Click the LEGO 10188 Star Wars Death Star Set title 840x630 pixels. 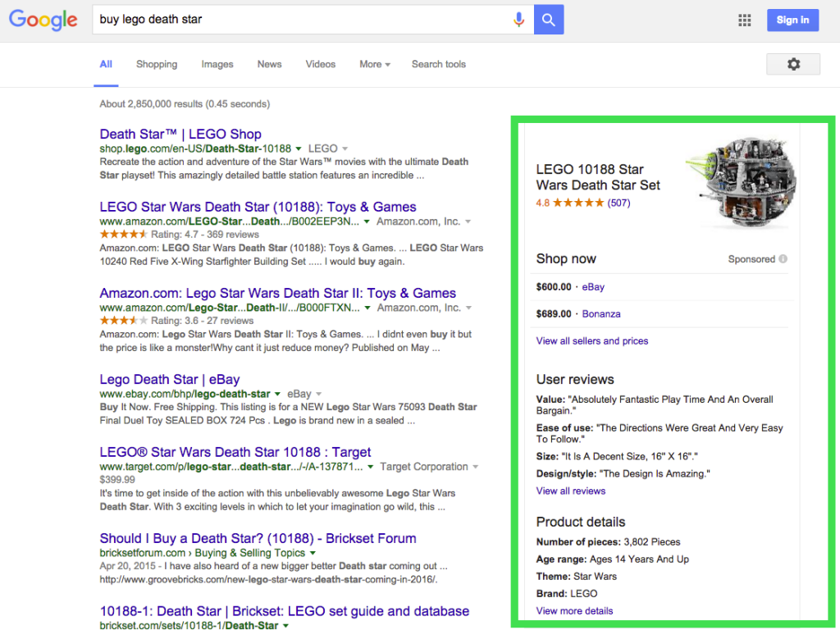coord(598,177)
